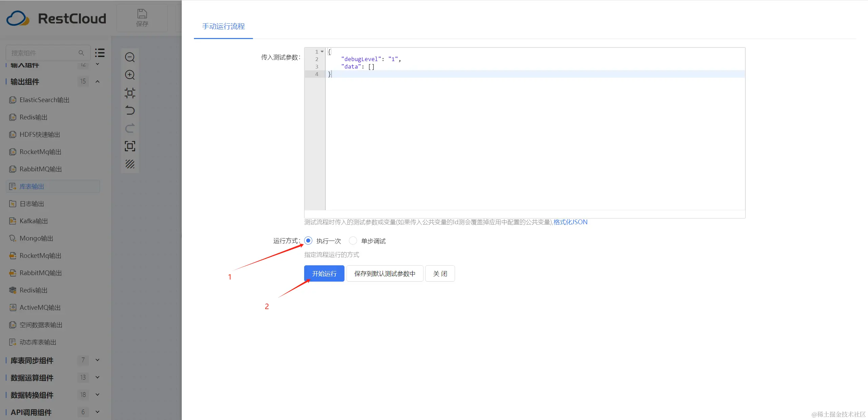The height and width of the screenshot is (420, 868).
Task: Collapse the 输出组件 section
Action: click(98, 81)
